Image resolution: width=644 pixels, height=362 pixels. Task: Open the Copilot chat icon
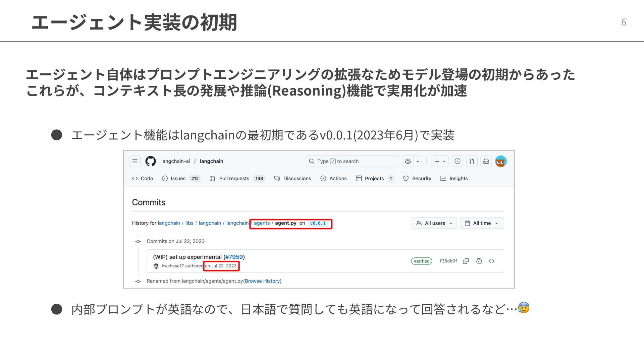click(x=408, y=161)
